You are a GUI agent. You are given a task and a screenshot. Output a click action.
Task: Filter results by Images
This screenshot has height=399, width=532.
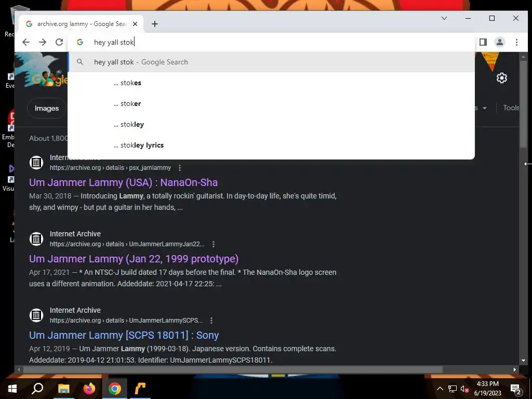(x=46, y=108)
